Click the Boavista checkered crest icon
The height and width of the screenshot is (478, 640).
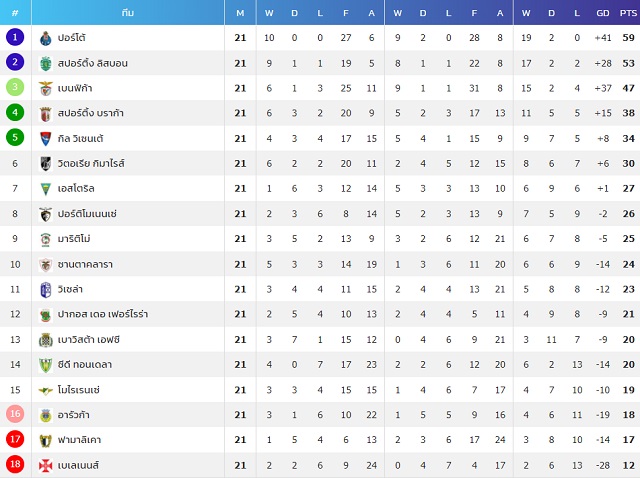(x=45, y=340)
